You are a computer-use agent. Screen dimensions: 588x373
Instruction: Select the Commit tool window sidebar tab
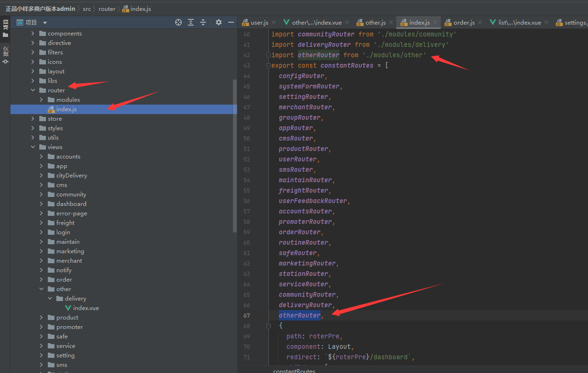point(5,55)
